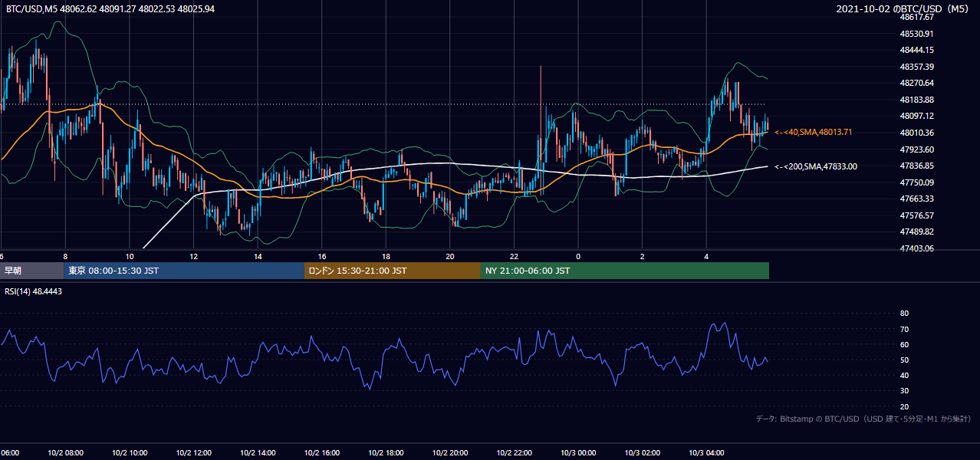Click RSI axis level 80
980x460 pixels.
pyautogui.click(x=905, y=314)
